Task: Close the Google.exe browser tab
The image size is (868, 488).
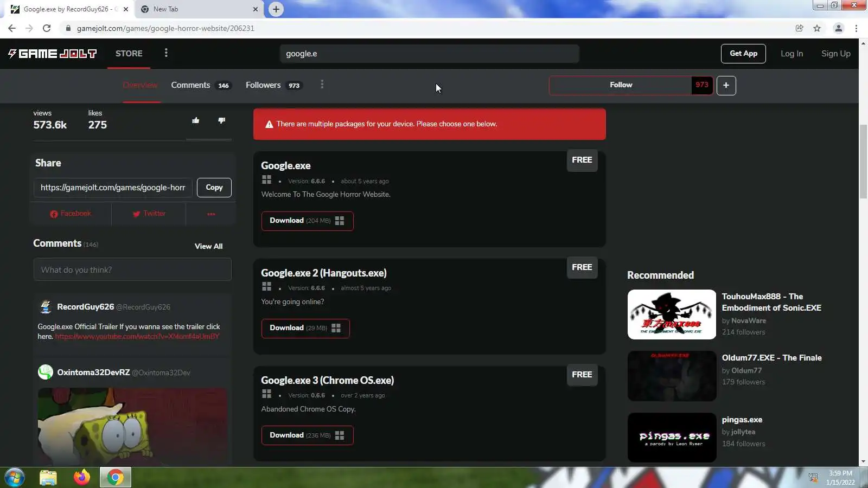Action: coord(126,9)
